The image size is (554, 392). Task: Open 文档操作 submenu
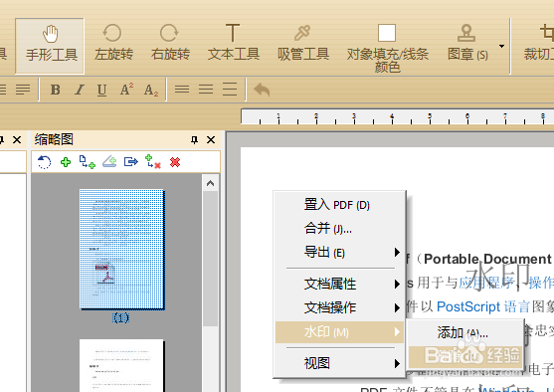point(339,307)
